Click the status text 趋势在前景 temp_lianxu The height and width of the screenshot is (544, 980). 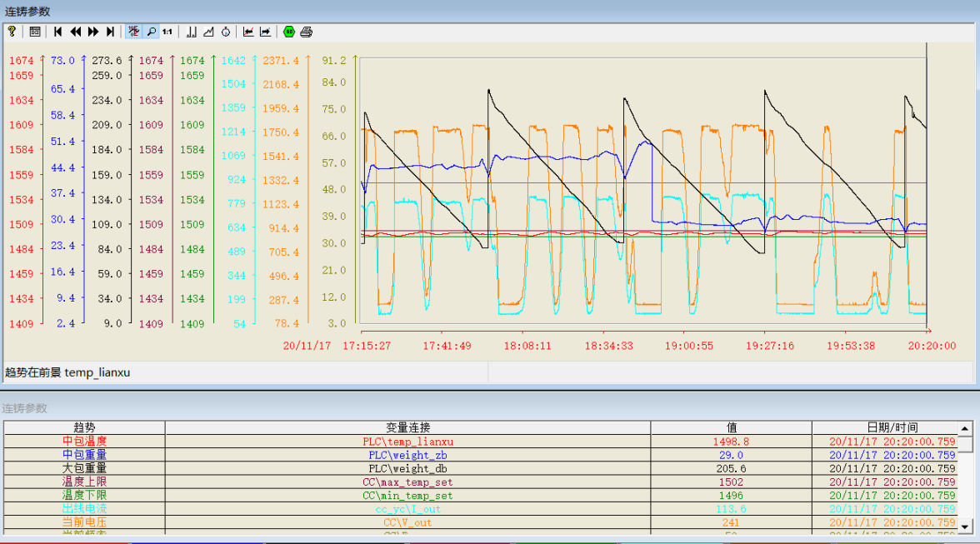pyautogui.click(x=67, y=372)
